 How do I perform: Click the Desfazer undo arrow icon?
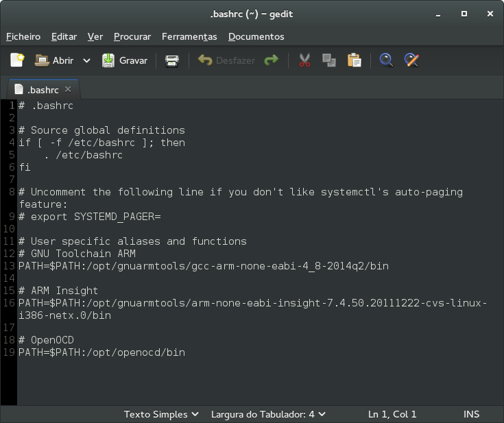(x=205, y=60)
